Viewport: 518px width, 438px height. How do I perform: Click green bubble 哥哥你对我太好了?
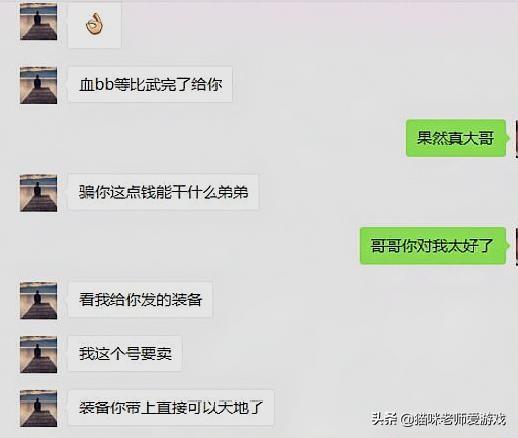pos(433,246)
